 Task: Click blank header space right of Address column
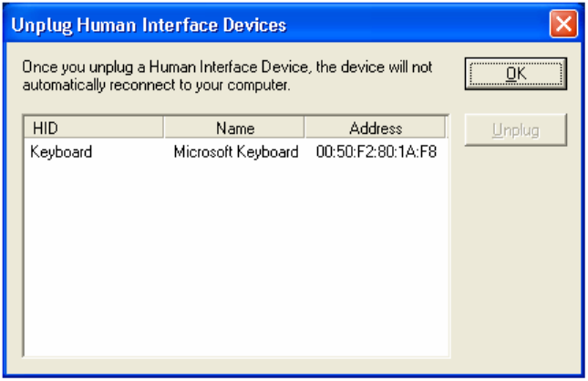point(447,129)
